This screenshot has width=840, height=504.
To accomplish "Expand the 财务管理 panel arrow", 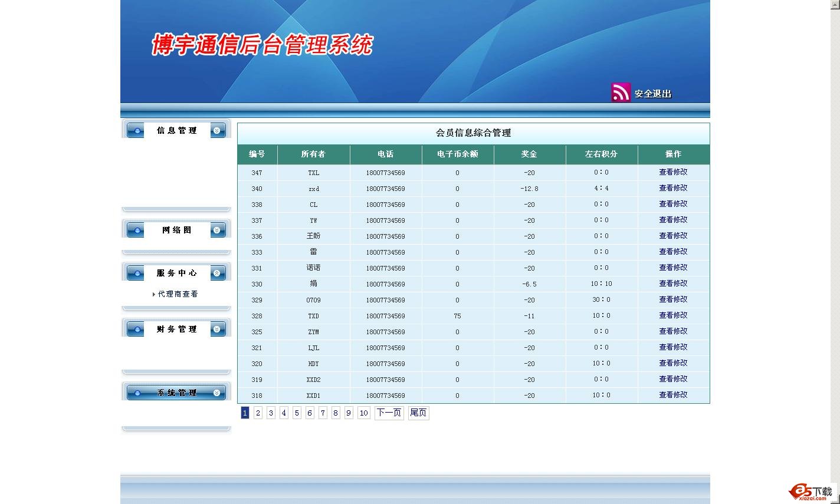I will 218,330.
